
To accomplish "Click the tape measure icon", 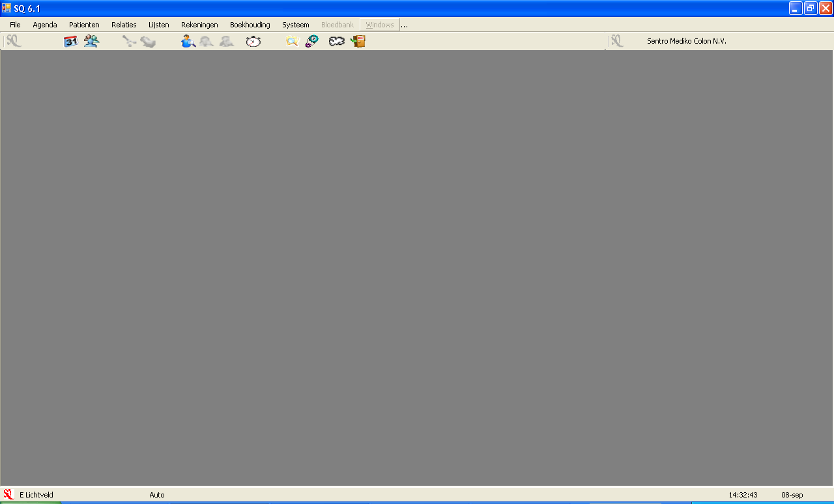I will (312, 42).
